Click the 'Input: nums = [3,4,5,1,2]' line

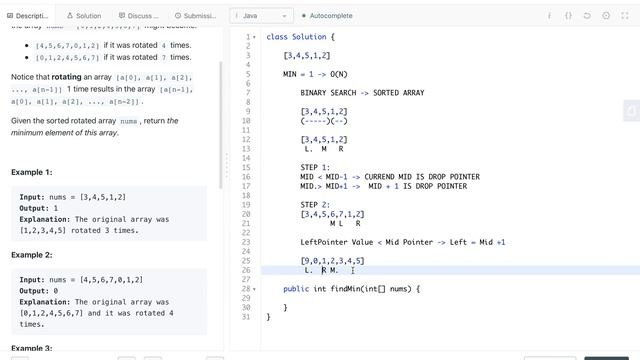[73, 197]
